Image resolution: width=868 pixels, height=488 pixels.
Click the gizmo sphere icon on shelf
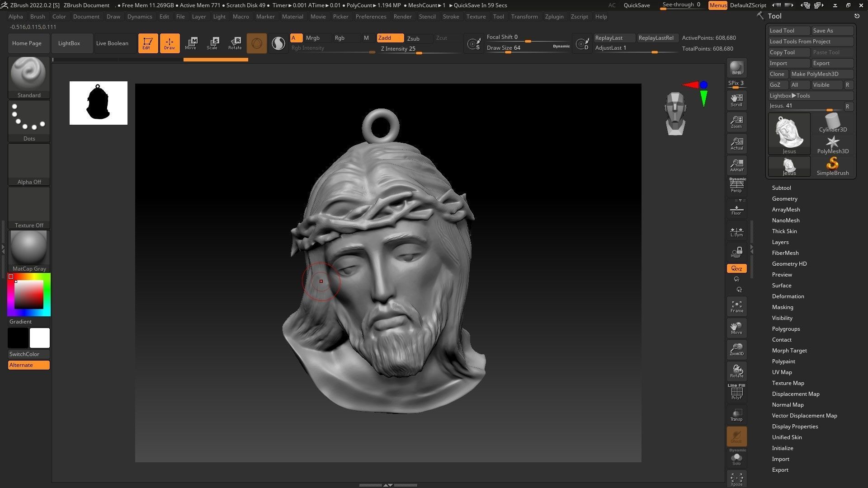click(257, 43)
